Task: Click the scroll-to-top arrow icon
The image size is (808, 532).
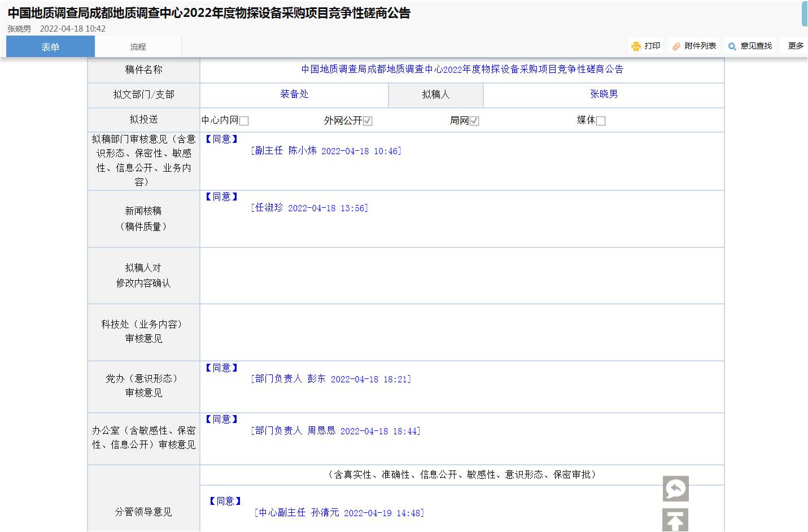Action: point(675,520)
